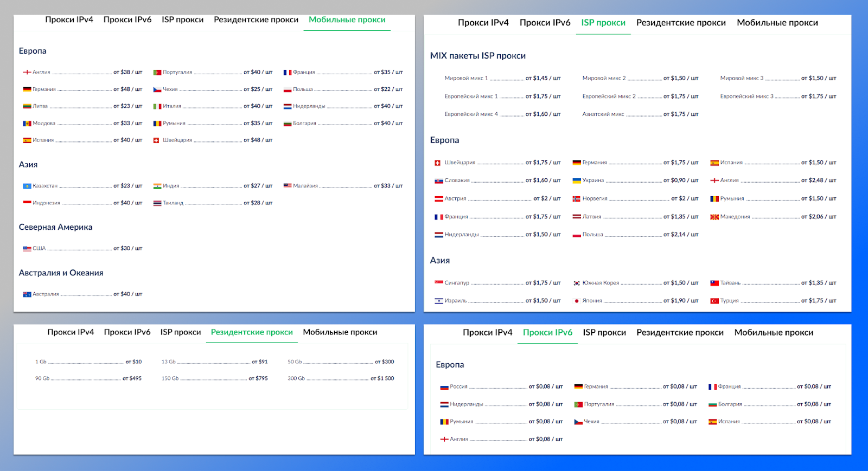Click Slovakia flag beside Словакия от $1,60
Screen dimensions: 868x471
(x=439, y=180)
